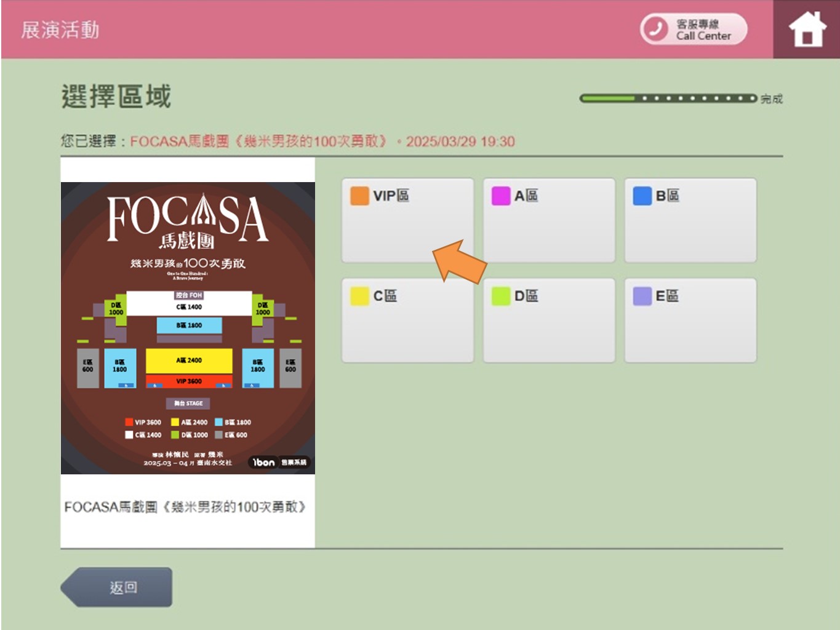Select the VIP區 seating area
This screenshot has width=840, height=630.
[407, 220]
